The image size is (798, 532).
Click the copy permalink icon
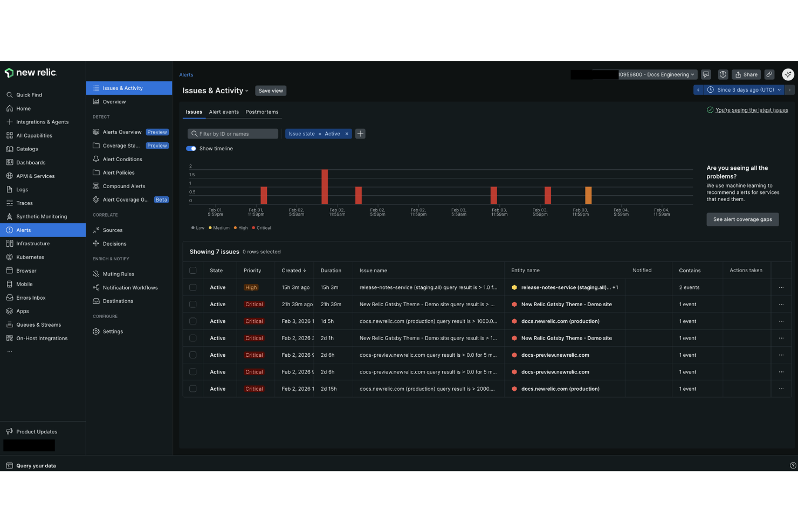[x=769, y=74]
